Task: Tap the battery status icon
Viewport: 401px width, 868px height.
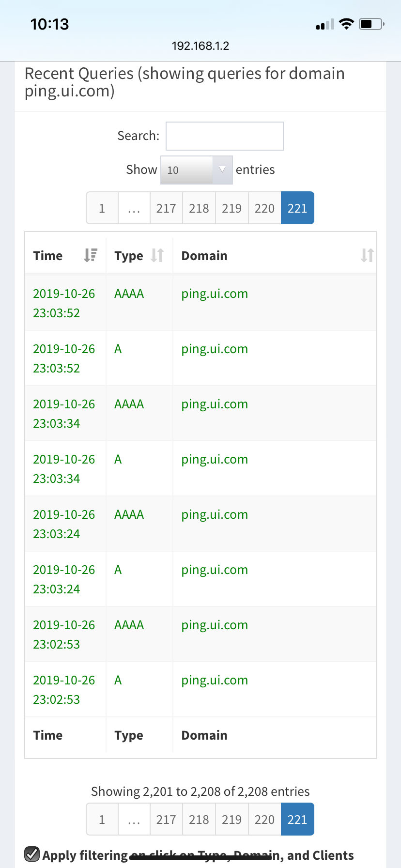Action: 371,24
